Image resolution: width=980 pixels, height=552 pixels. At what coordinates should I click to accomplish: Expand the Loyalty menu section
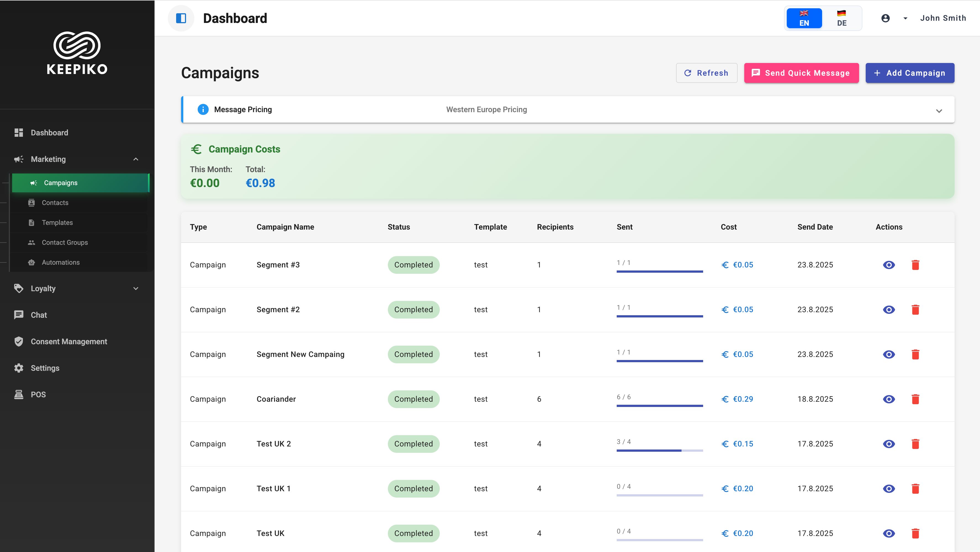[136, 288]
